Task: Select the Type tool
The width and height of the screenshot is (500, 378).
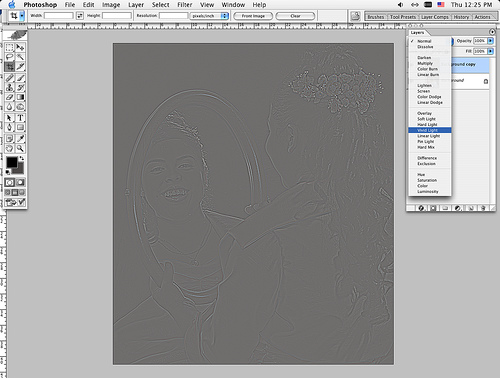Action: (x=20, y=118)
